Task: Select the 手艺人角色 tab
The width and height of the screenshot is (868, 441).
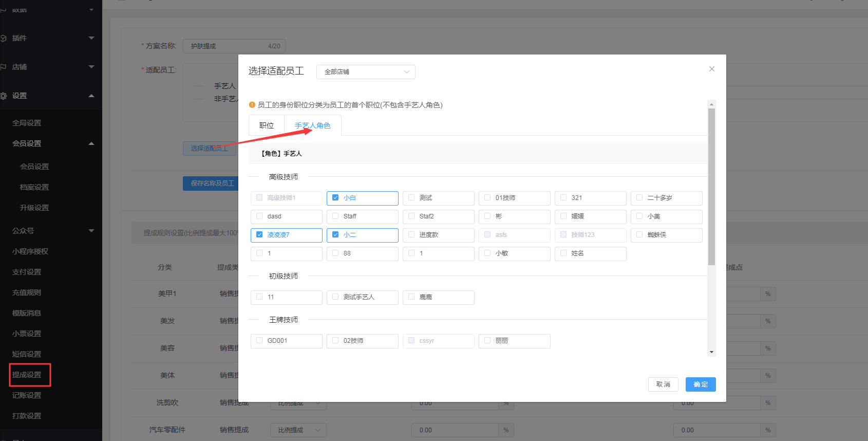Action: click(x=312, y=125)
